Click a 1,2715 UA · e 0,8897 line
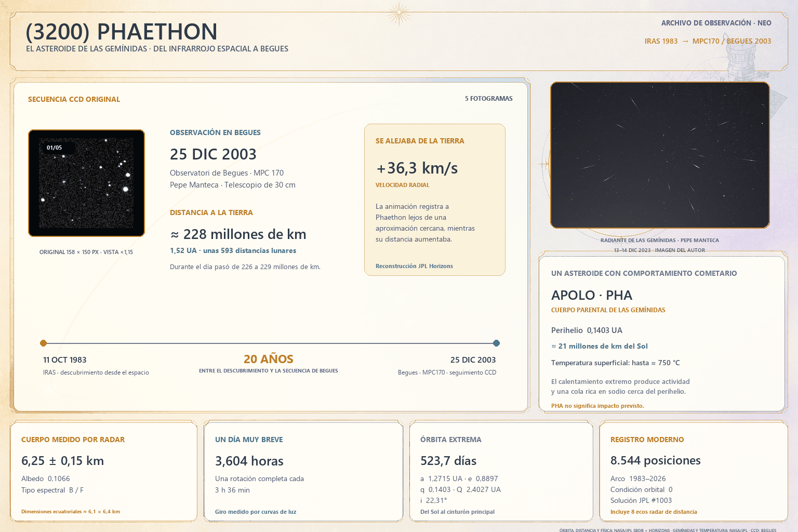Viewport: 798px width, 532px height. coord(459,478)
